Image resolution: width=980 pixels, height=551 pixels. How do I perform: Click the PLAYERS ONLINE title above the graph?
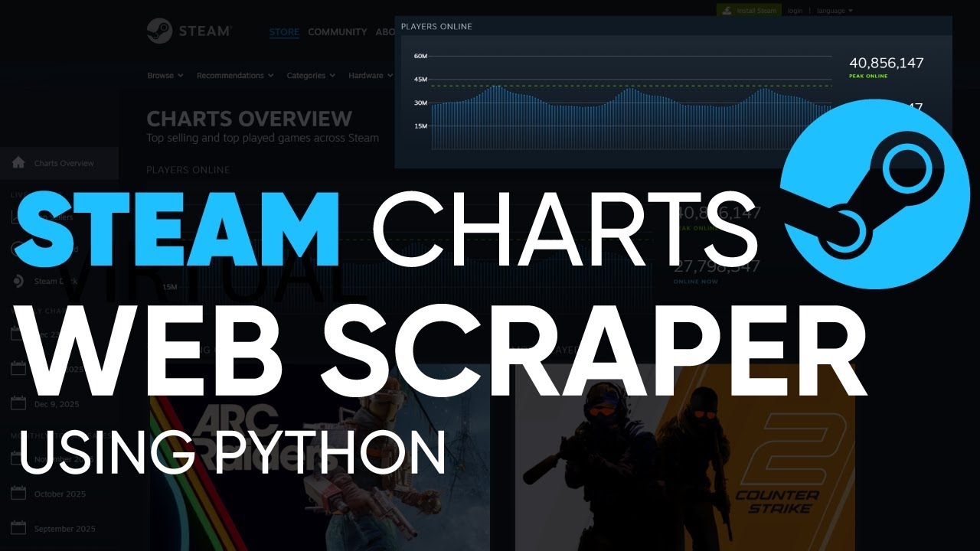[x=436, y=27]
